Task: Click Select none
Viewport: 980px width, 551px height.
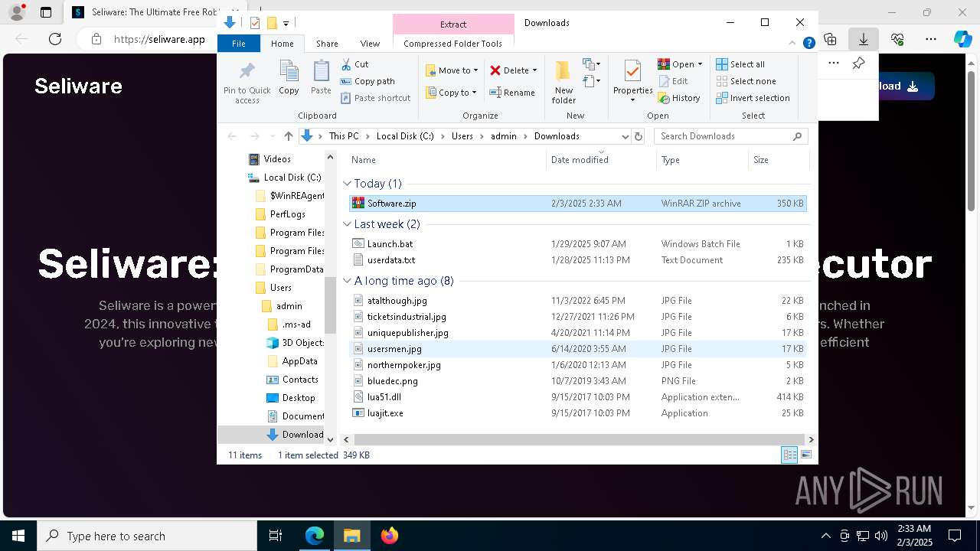Action: 746,81
